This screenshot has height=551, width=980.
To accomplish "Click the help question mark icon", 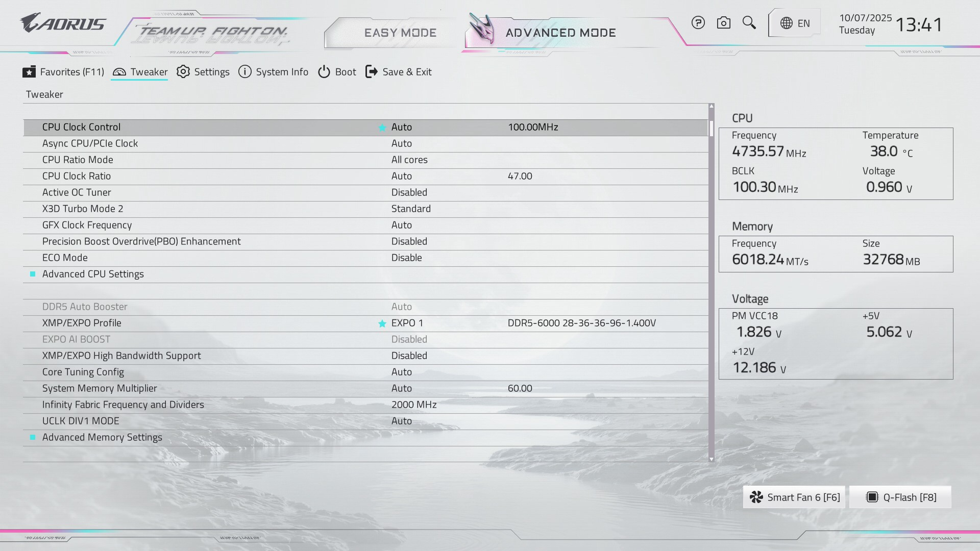I will 698,23.
